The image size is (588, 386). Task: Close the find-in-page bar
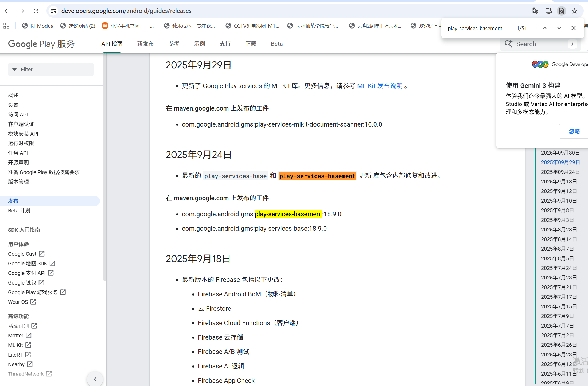573,28
